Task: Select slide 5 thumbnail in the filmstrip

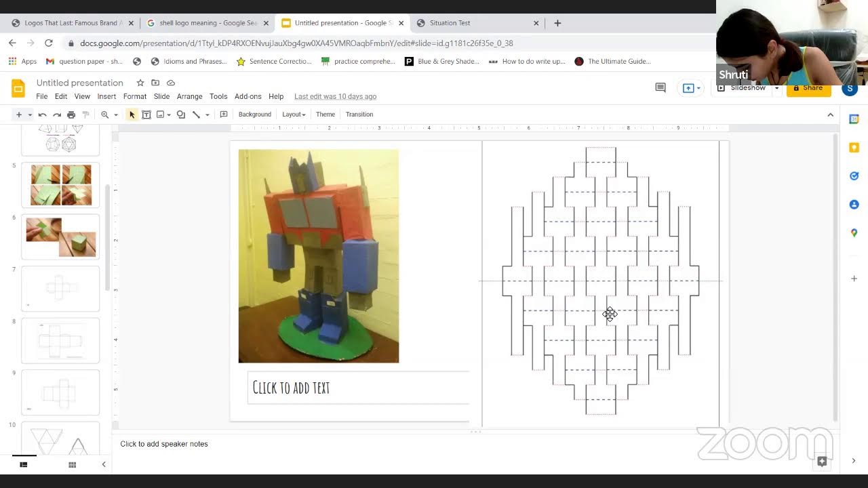Action: coord(61,185)
